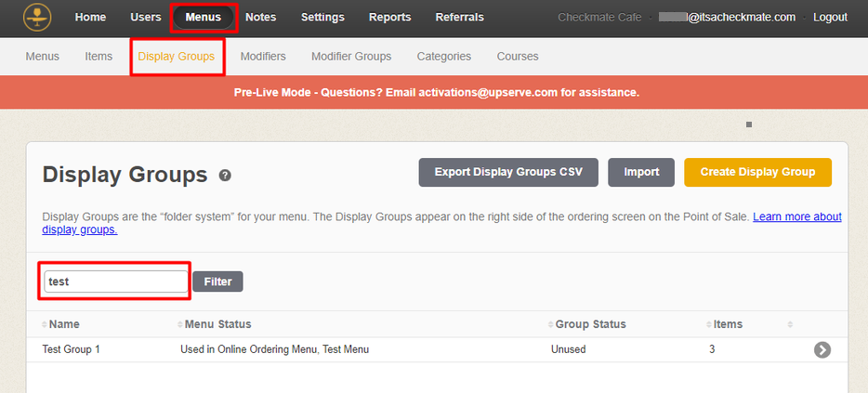Click the Upserve logo icon
The height and width of the screenshot is (393, 868).
click(37, 17)
